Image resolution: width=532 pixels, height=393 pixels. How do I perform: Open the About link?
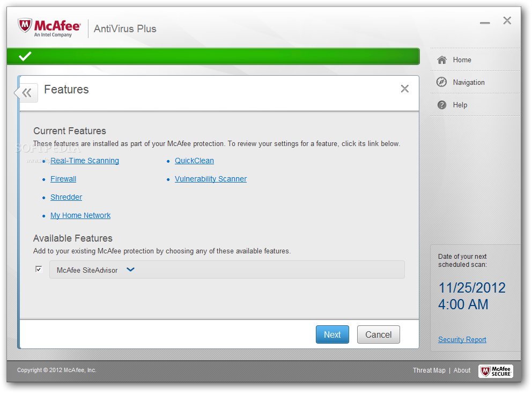click(x=462, y=370)
